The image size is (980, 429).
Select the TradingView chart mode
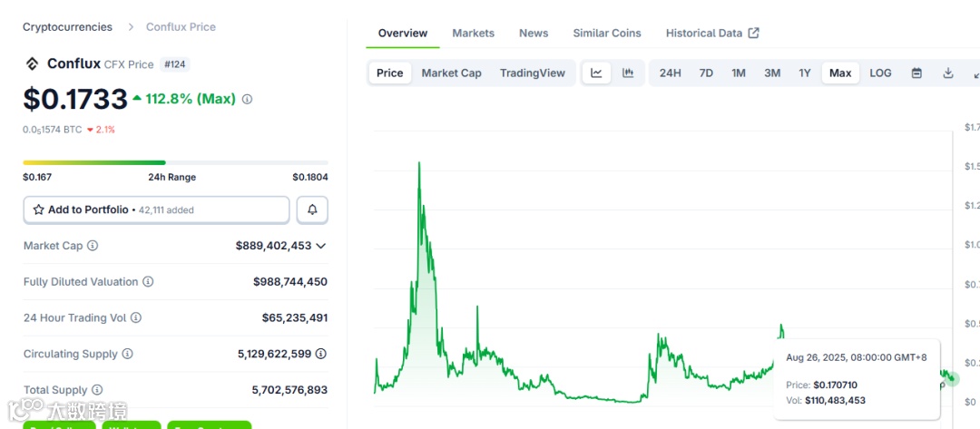tap(532, 73)
